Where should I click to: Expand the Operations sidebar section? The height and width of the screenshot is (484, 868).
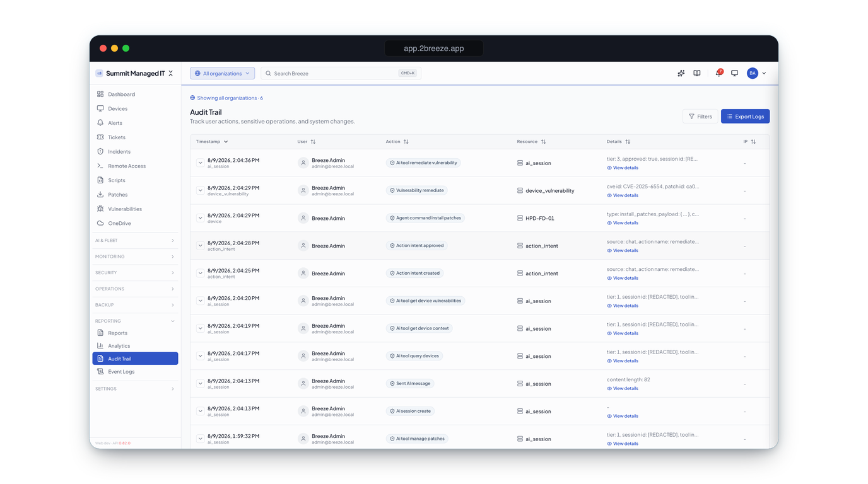point(135,289)
